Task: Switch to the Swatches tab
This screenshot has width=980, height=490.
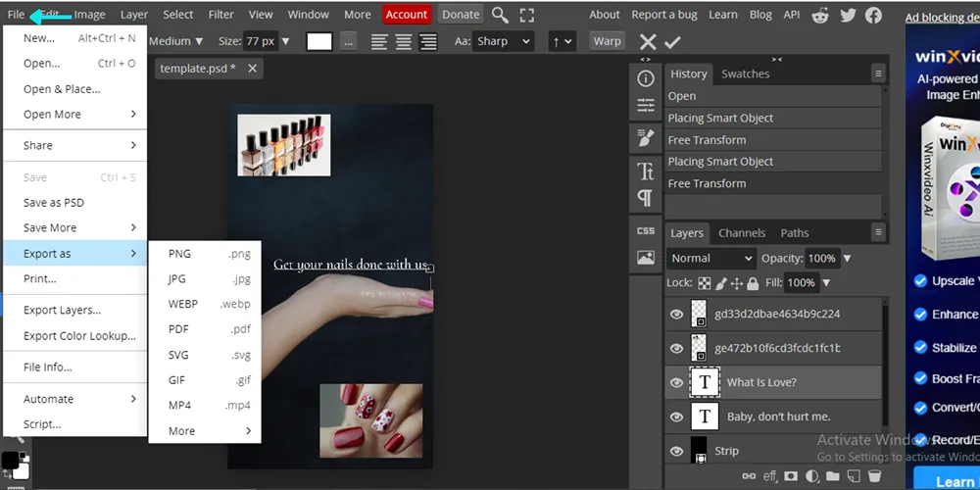Action: (x=745, y=73)
